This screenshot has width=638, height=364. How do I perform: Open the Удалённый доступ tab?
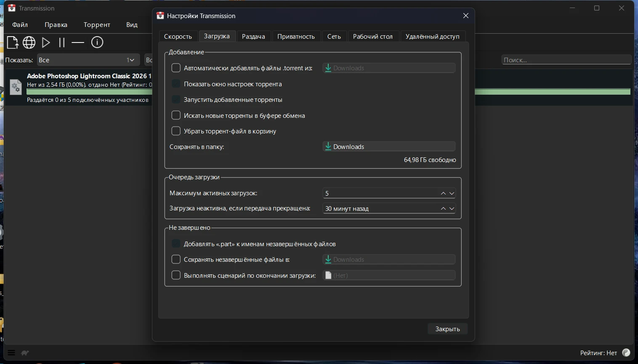pos(432,37)
